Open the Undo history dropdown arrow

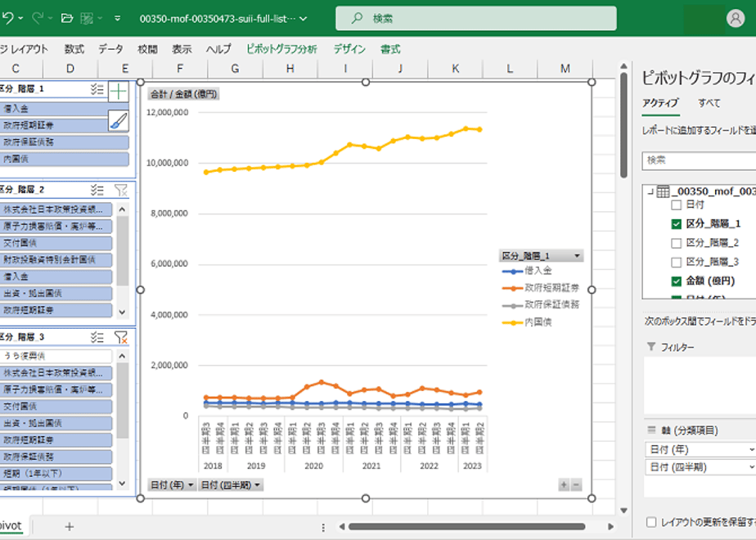coord(20,18)
